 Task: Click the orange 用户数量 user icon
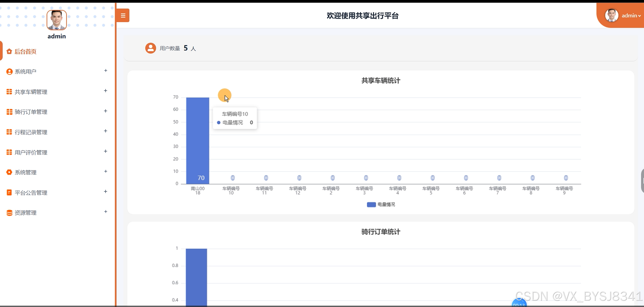[x=151, y=48]
